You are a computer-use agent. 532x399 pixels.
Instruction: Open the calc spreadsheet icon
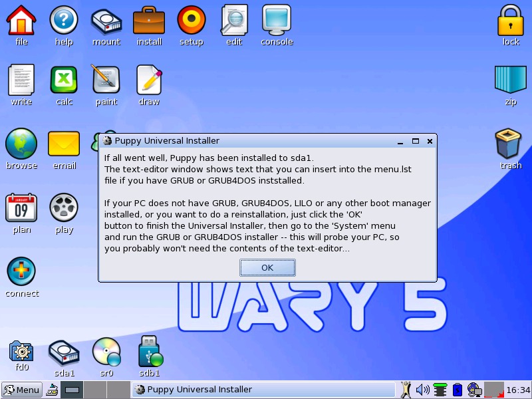[64, 81]
